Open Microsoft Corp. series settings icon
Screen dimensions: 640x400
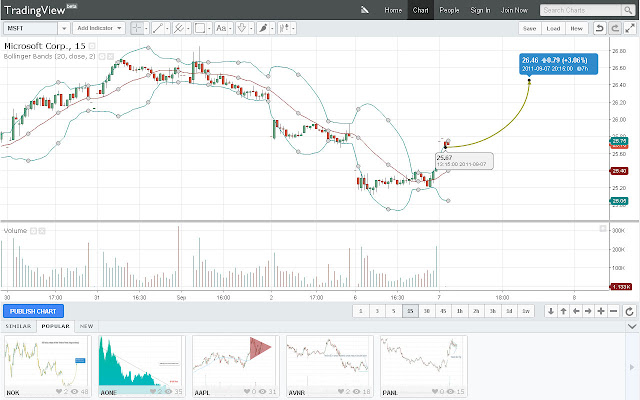tap(92, 46)
